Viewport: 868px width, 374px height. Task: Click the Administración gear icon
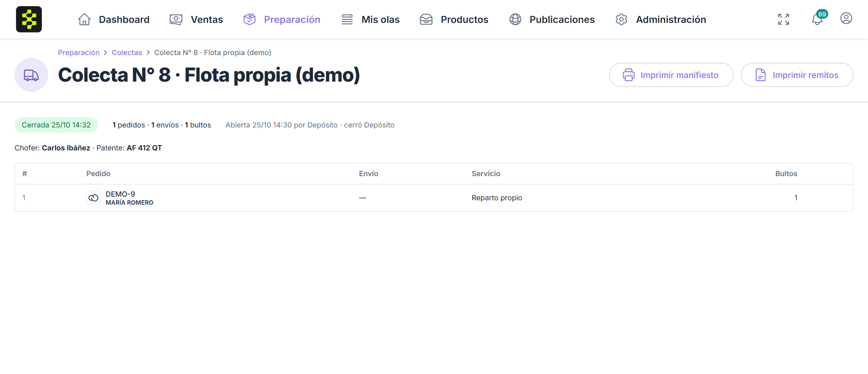622,19
